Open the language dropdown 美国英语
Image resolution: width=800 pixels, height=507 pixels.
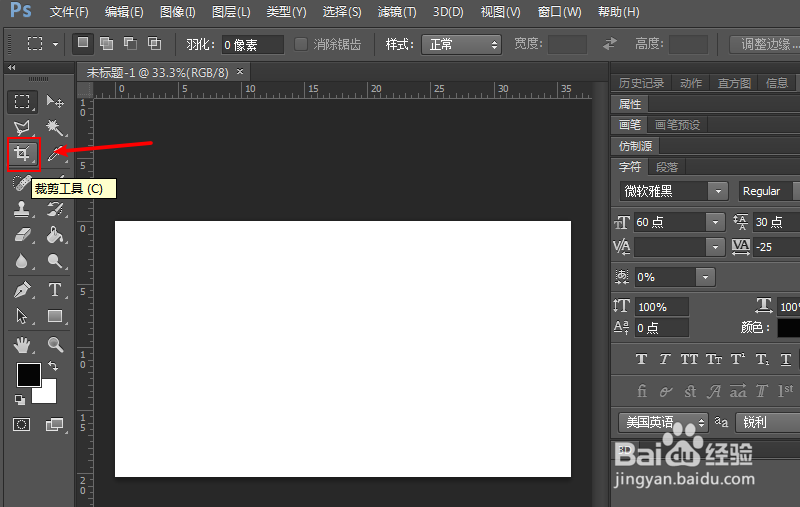click(x=663, y=422)
